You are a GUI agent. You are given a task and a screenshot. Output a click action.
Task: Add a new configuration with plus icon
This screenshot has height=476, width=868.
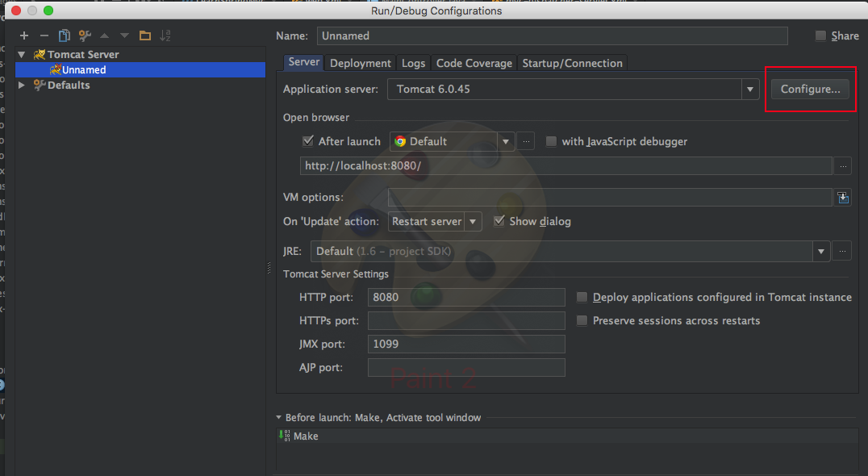[x=24, y=35]
